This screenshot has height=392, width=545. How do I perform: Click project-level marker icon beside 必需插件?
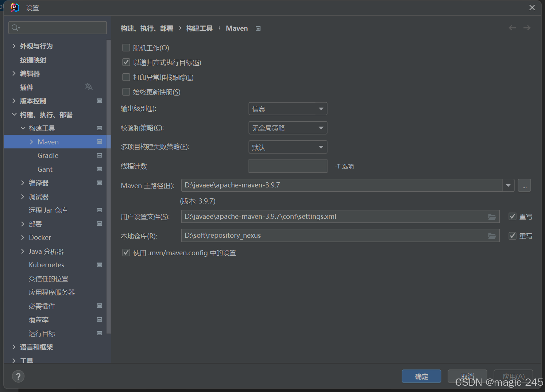pyautogui.click(x=99, y=306)
